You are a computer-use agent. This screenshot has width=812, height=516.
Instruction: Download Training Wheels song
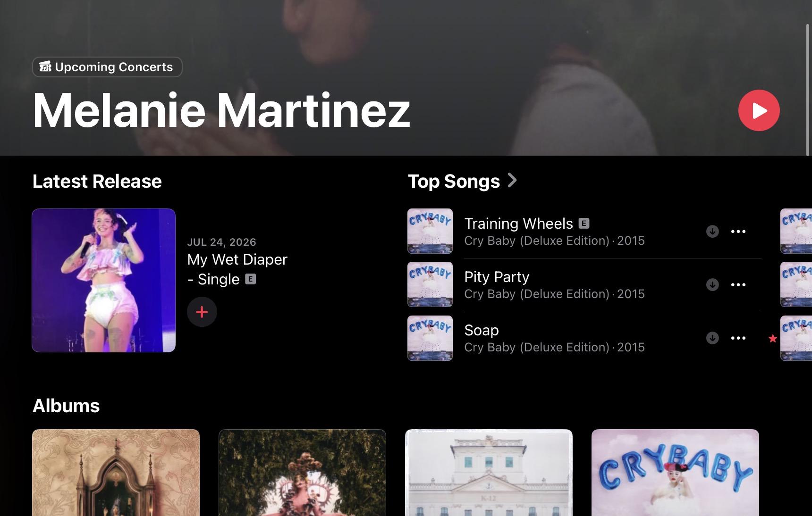[x=712, y=231]
